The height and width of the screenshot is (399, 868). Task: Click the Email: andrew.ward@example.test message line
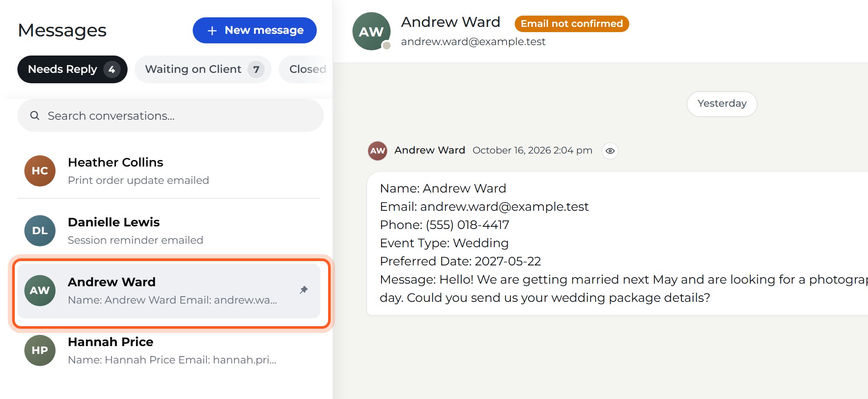point(484,206)
